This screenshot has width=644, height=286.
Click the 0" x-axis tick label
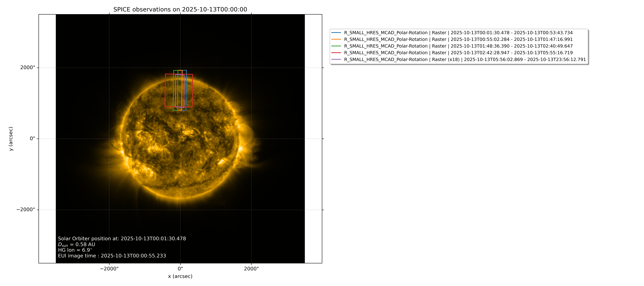[x=180, y=269]
